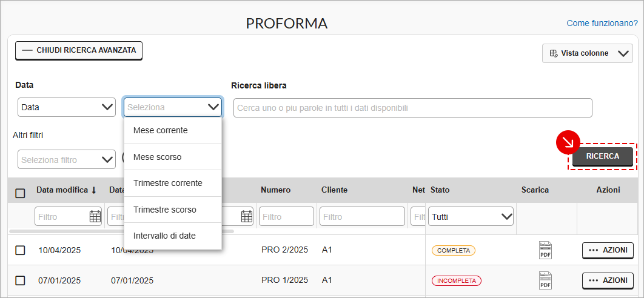Open calendar icon beside Numero filter
This screenshot has height=298, width=644.
pyautogui.click(x=246, y=216)
